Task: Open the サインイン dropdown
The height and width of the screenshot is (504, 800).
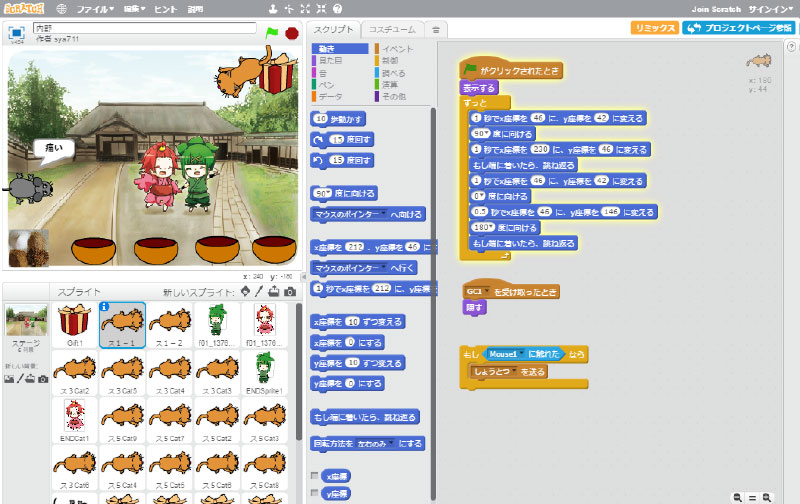Action: (771, 9)
